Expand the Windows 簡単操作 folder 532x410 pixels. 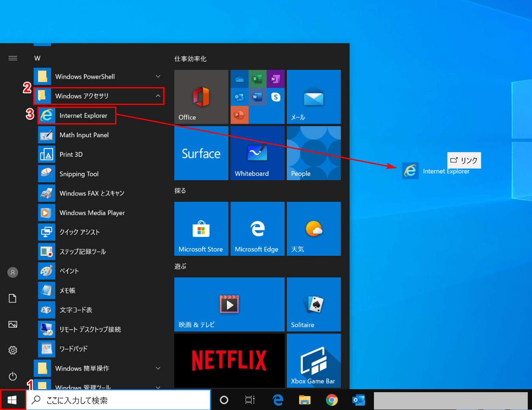(x=99, y=368)
